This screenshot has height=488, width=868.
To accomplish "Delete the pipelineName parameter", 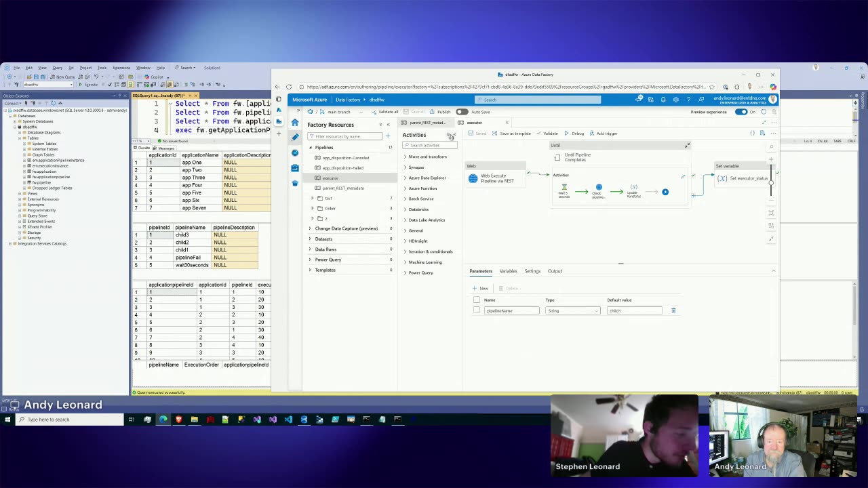I will [673, 310].
